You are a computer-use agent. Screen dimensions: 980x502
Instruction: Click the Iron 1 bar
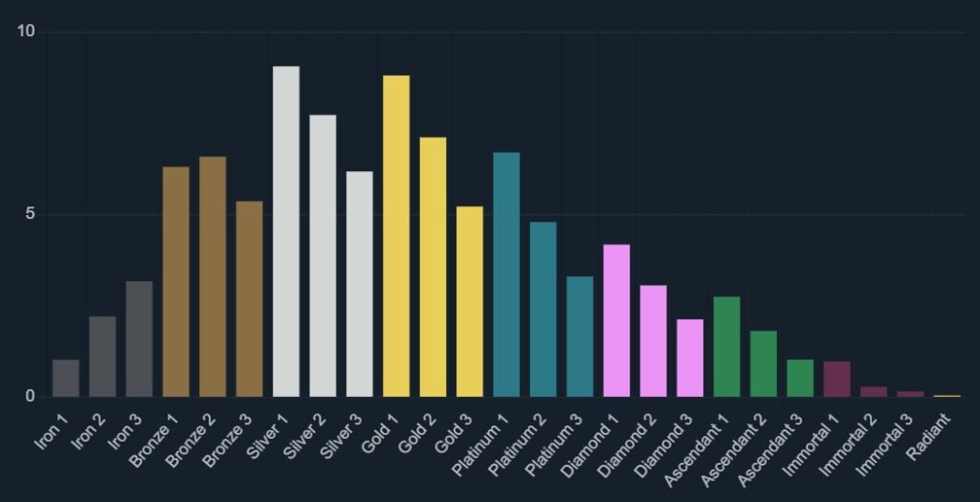tap(66, 379)
